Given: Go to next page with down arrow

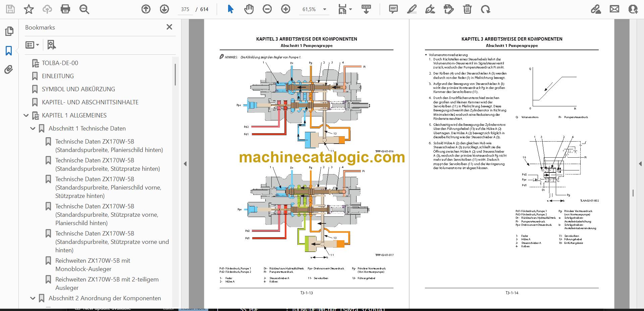Looking at the screenshot, I should [x=164, y=9].
